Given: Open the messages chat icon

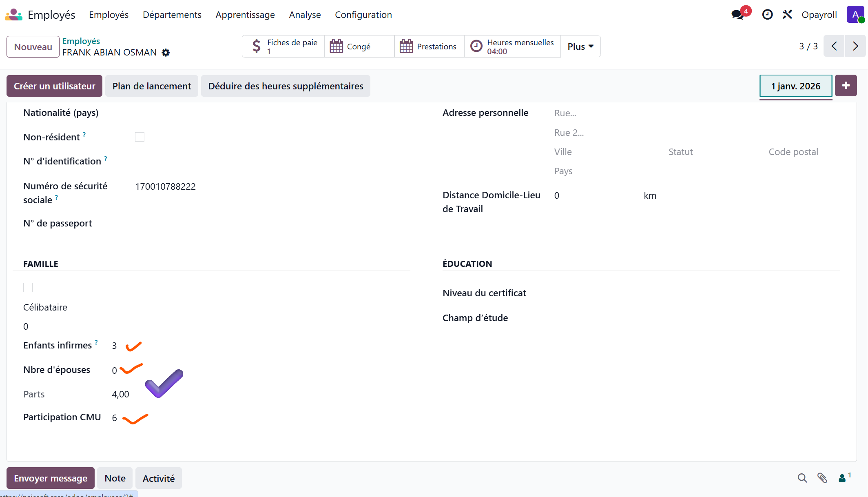Looking at the screenshot, I should (x=737, y=15).
